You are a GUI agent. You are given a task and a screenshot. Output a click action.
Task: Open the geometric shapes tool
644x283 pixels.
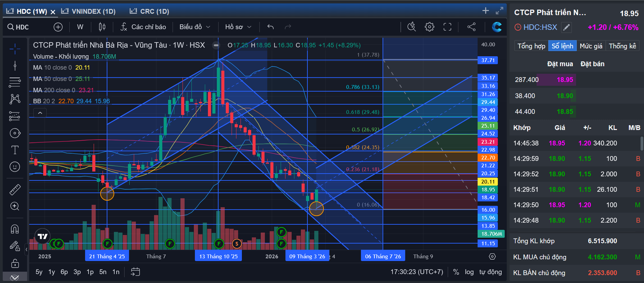tap(15, 133)
